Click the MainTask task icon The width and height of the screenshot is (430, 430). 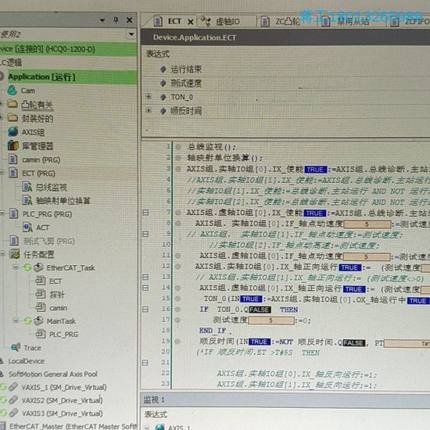click(x=39, y=321)
